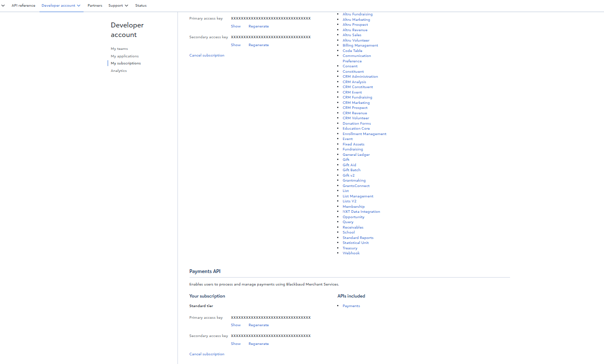
Task: Open the Gift v2 API
Action: 349,175
